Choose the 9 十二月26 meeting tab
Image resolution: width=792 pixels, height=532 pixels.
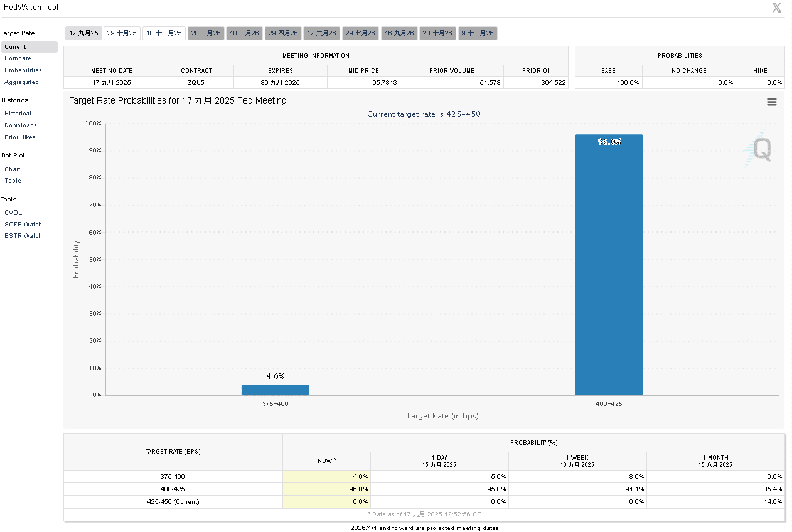[x=478, y=33]
